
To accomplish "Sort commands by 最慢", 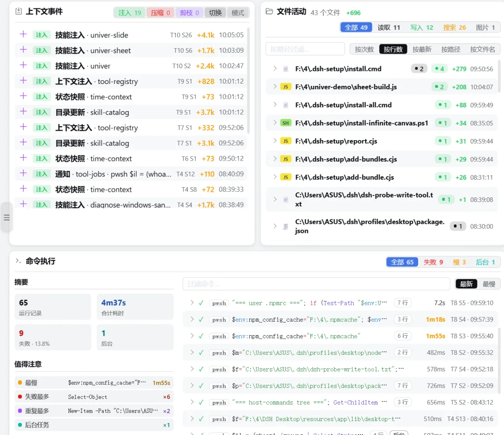I will click(x=489, y=284).
